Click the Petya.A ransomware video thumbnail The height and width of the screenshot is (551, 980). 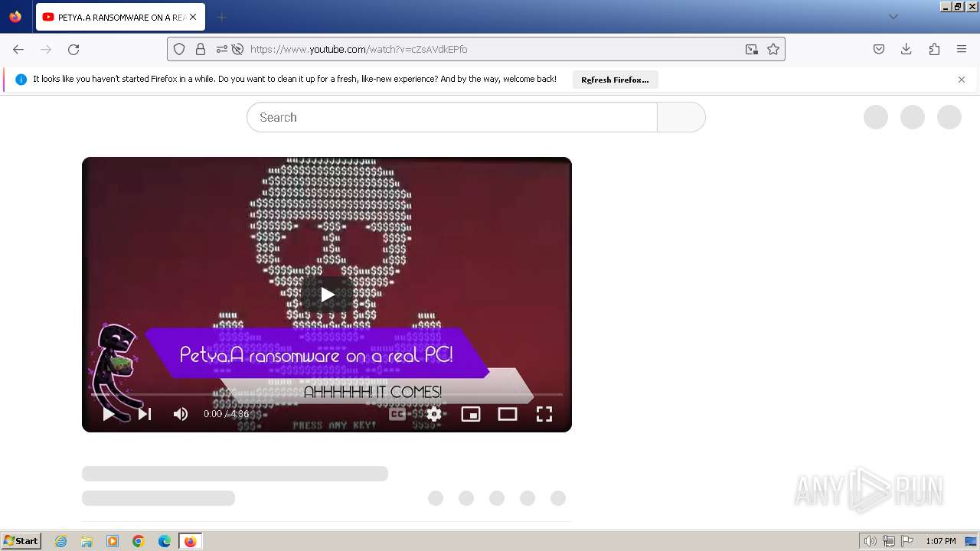pyautogui.click(x=327, y=295)
